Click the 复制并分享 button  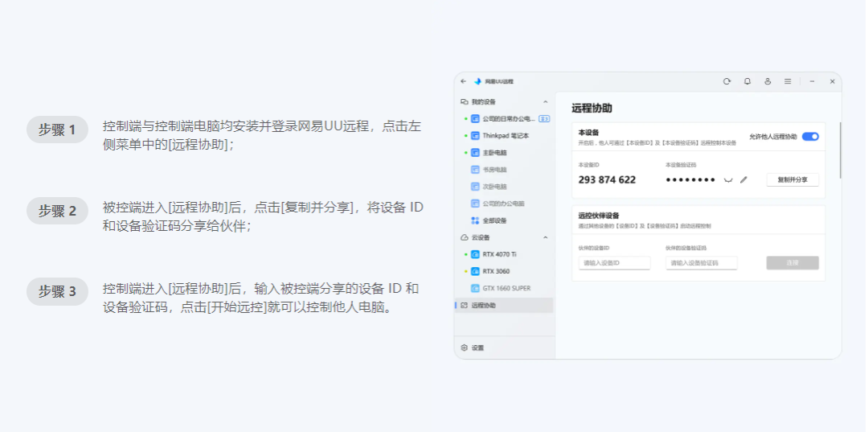(792, 180)
